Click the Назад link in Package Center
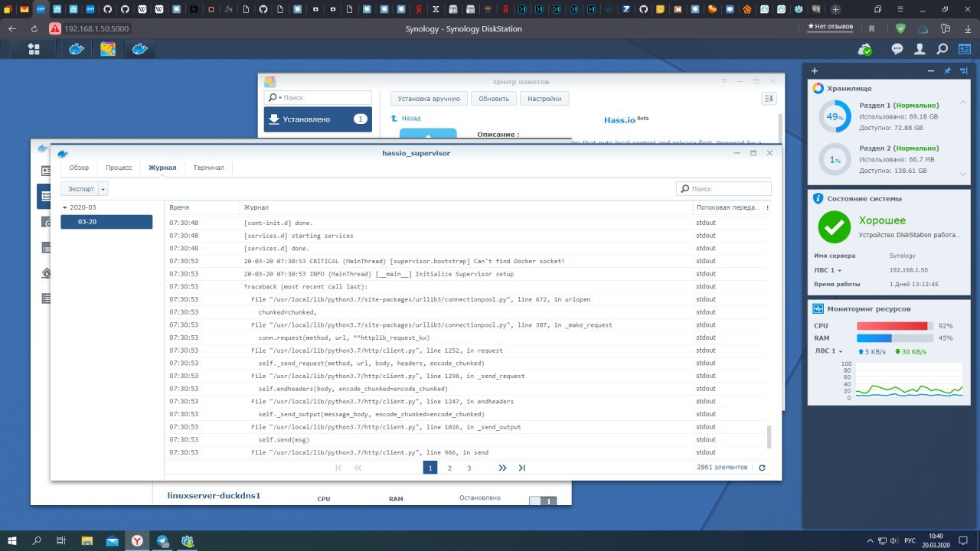Screen dimensions: 980x551 click(406, 118)
